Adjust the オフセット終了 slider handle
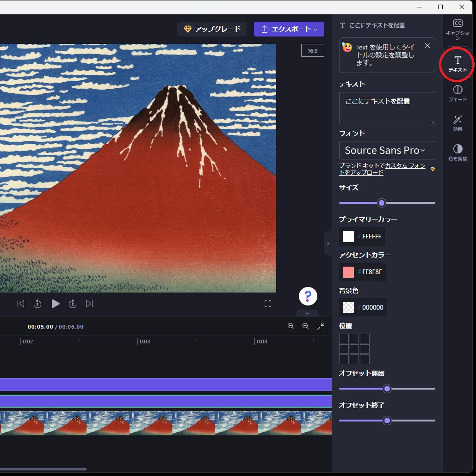The image size is (476, 476). click(x=387, y=421)
